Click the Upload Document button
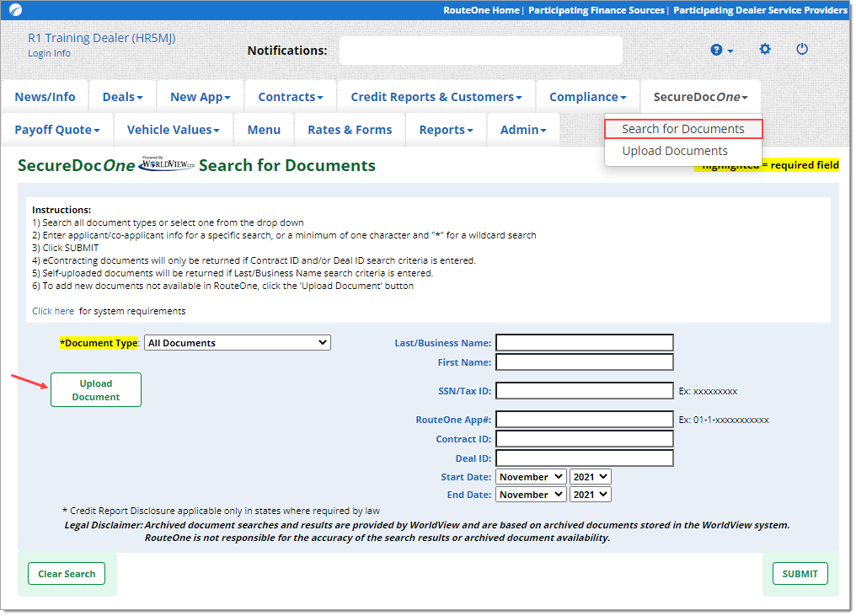The width and height of the screenshot is (856, 616). point(96,390)
